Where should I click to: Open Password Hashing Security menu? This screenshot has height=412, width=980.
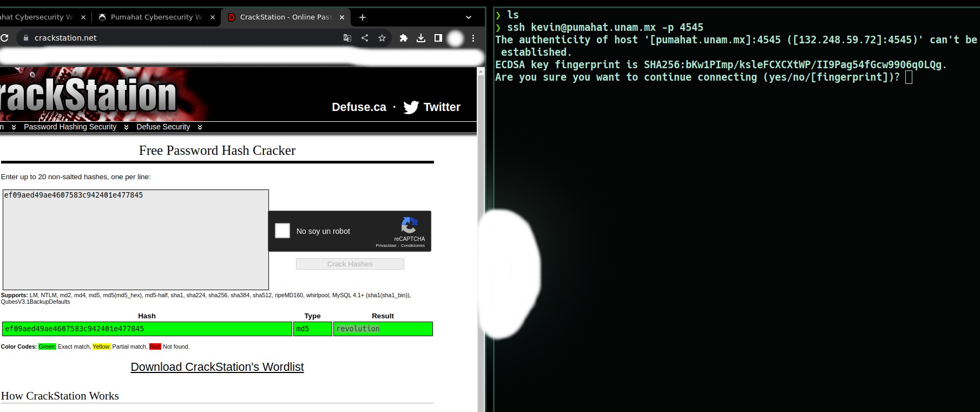coord(70,127)
